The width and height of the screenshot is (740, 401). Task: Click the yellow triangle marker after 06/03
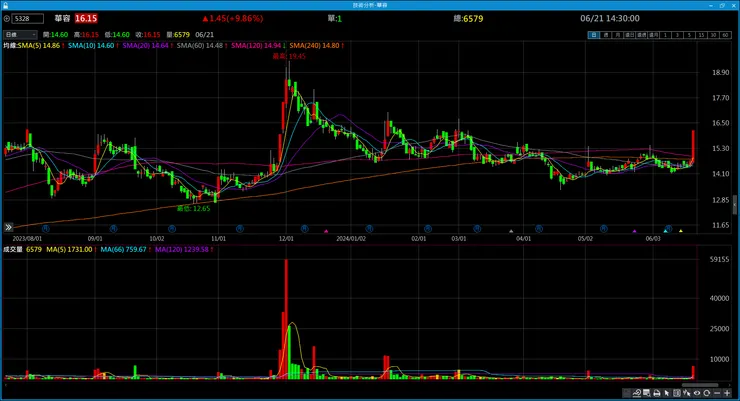click(x=681, y=231)
